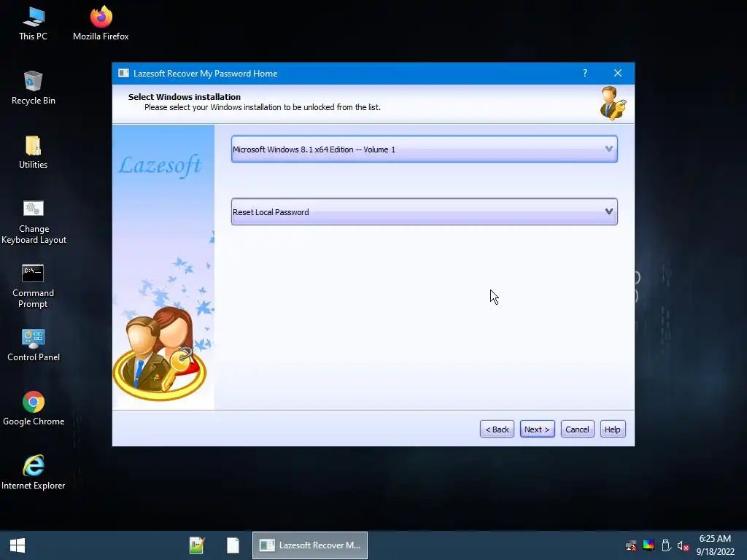The width and height of the screenshot is (747, 560).
Task: Open the Control Panel shortcut
Action: coord(34,345)
